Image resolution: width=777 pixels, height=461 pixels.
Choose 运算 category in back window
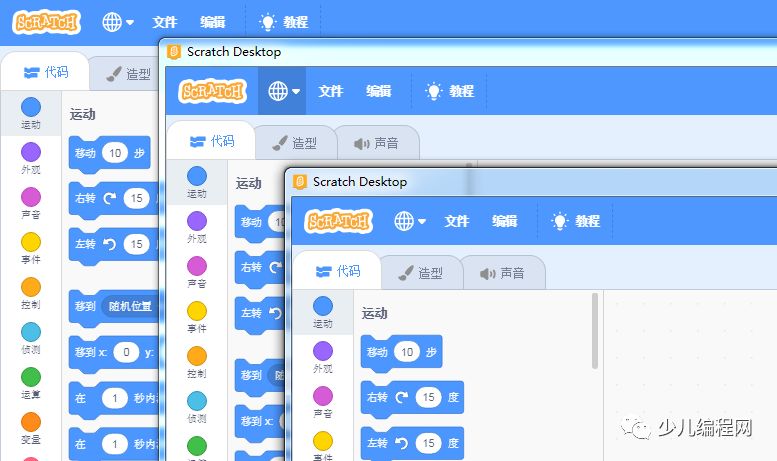[x=31, y=384]
